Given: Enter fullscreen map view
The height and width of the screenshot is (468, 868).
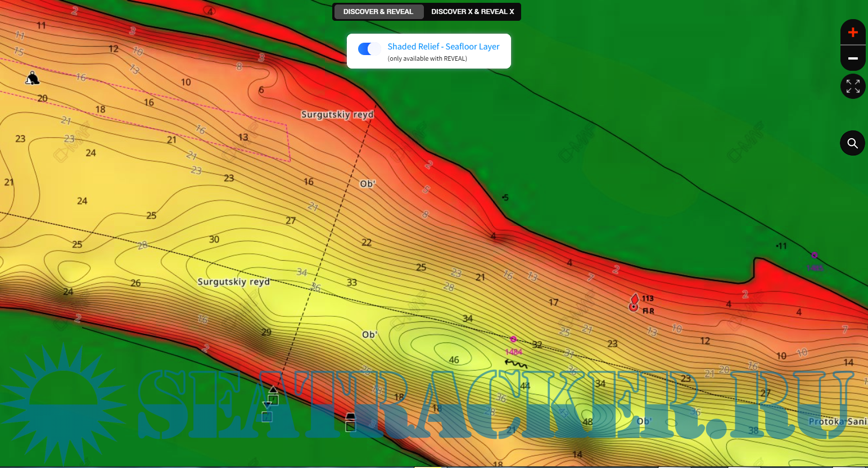Looking at the screenshot, I should pyautogui.click(x=852, y=87).
